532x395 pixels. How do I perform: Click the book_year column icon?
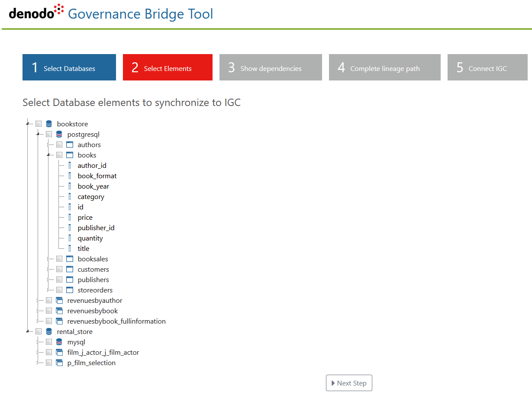(x=70, y=186)
